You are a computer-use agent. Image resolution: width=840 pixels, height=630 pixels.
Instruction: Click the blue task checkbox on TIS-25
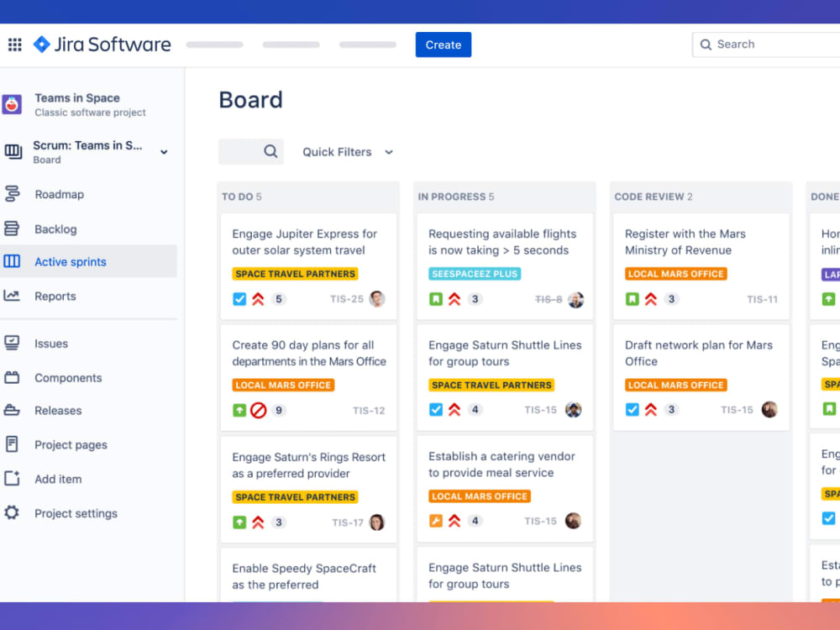[239, 298]
